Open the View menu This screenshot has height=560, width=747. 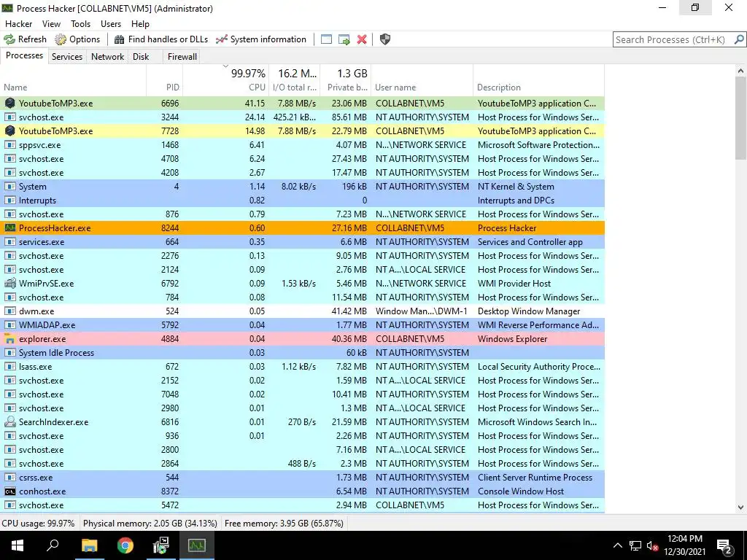click(x=51, y=24)
